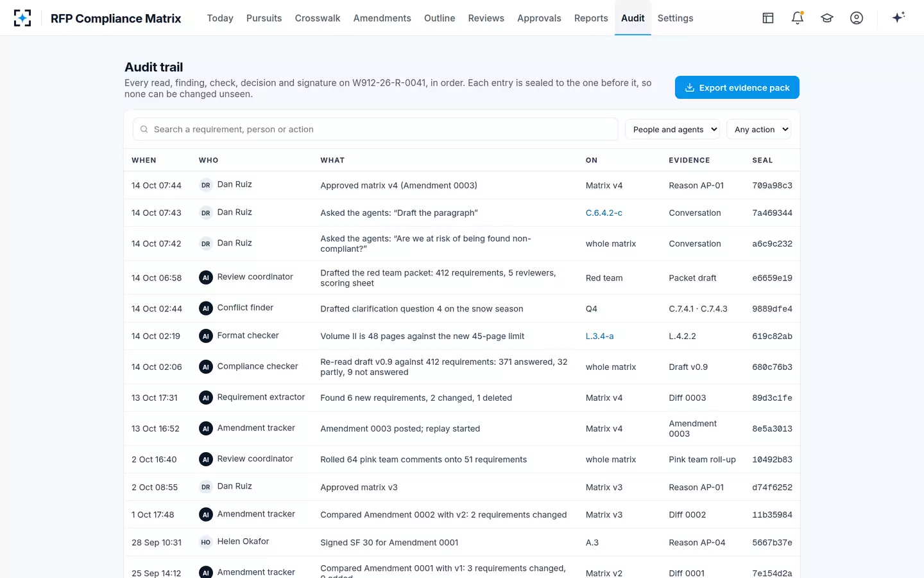Image resolution: width=924 pixels, height=578 pixels.
Task: Open requirement link C.6.4.2-c
Action: pos(604,213)
